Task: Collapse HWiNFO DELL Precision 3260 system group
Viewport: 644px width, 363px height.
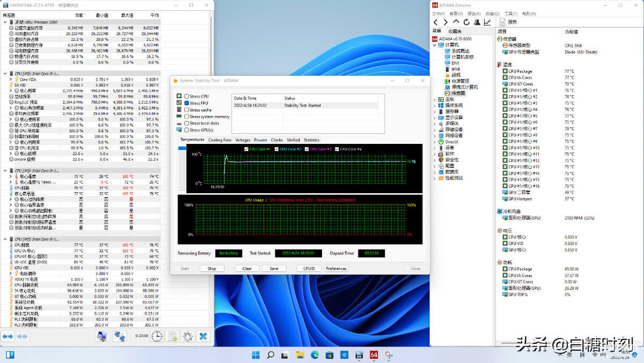Action: 5,22
